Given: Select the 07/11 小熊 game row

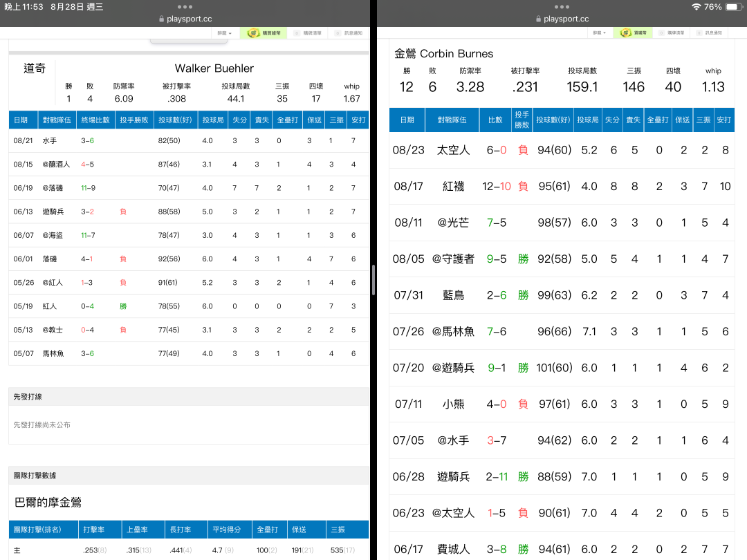Looking at the screenshot, I should pos(562,404).
